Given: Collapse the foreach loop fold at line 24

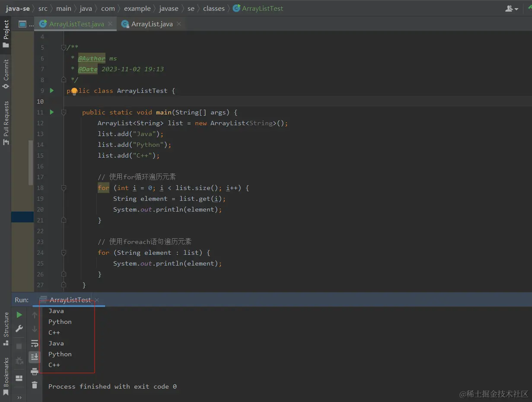Looking at the screenshot, I should [64, 253].
